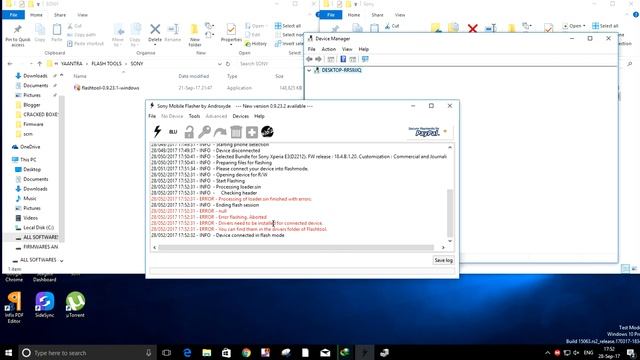Click the lightning bolt Flash device icon
The image size is (640, 360).
coord(157,131)
